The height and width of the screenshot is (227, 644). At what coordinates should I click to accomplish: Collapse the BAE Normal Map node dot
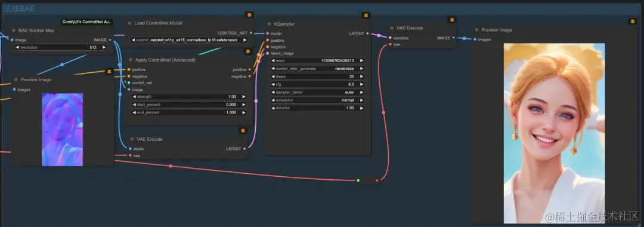click(x=14, y=30)
